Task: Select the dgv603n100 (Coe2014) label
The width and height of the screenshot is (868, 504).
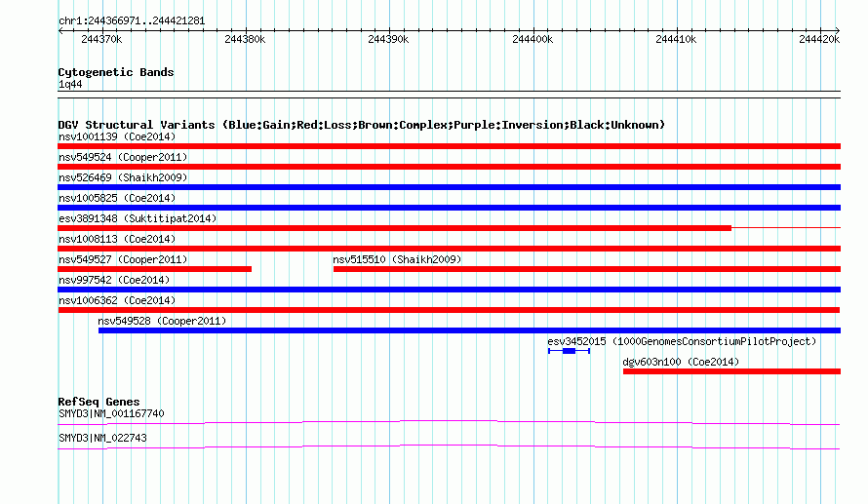Action: tap(681, 362)
